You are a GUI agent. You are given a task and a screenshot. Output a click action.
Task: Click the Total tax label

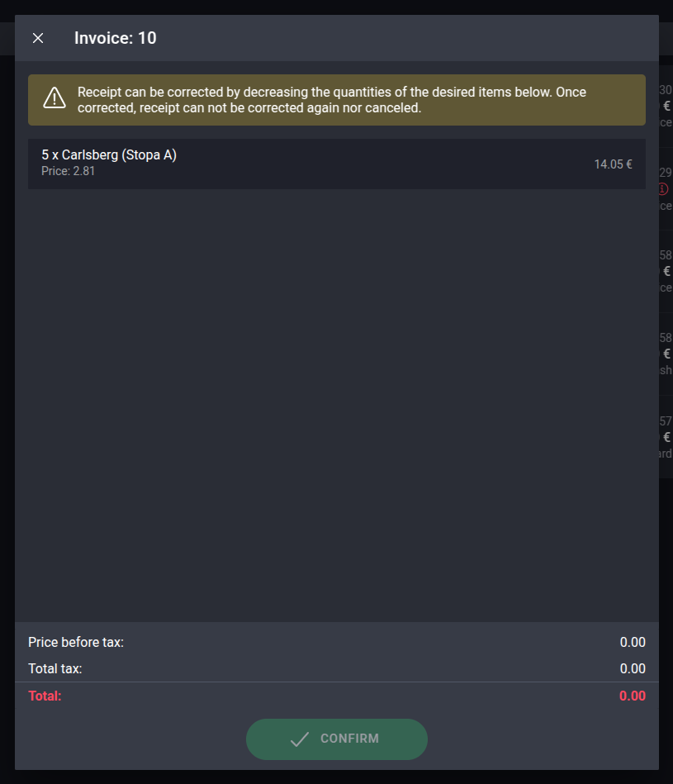tap(55, 668)
